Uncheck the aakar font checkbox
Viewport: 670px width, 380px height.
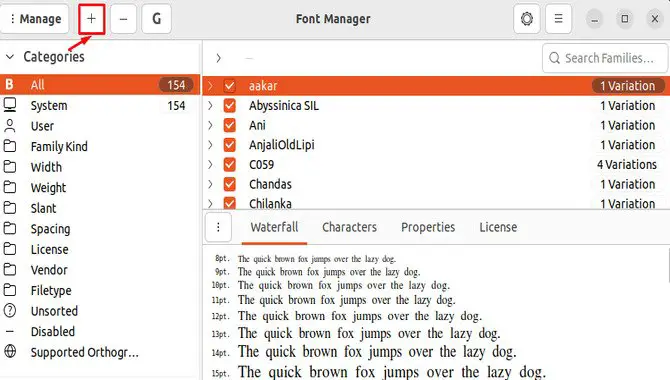(229, 85)
